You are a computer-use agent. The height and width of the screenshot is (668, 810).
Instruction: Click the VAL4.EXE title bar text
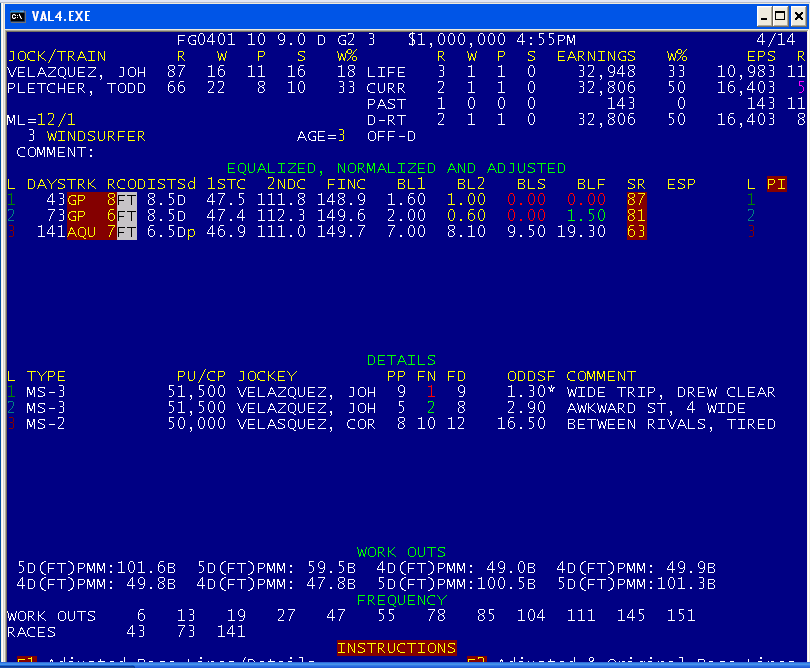pyautogui.click(x=61, y=17)
